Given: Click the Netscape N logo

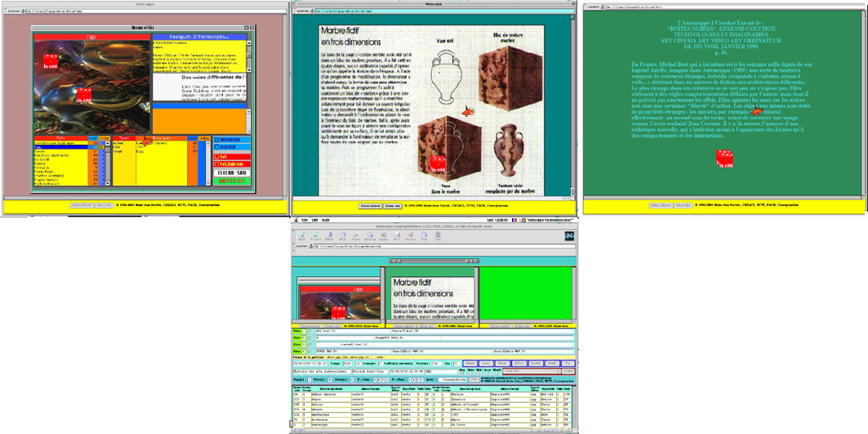Looking at the screenshot, I should coord(570,236).
